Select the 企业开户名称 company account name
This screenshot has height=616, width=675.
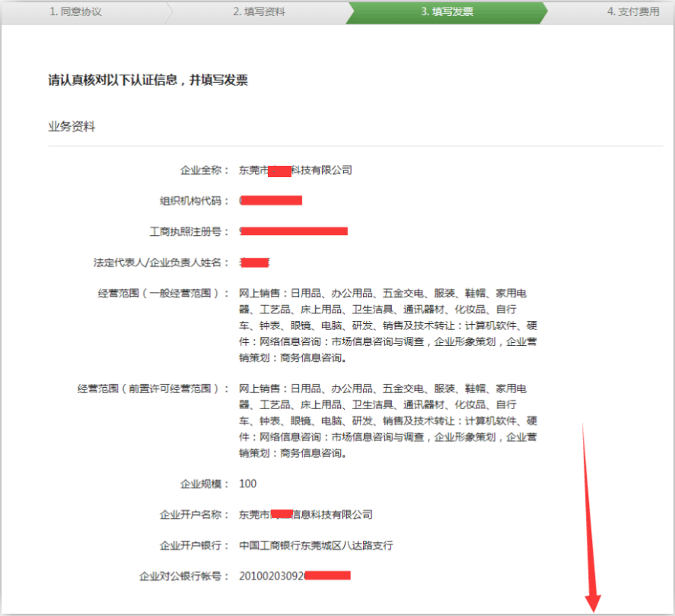click(305, 515)
